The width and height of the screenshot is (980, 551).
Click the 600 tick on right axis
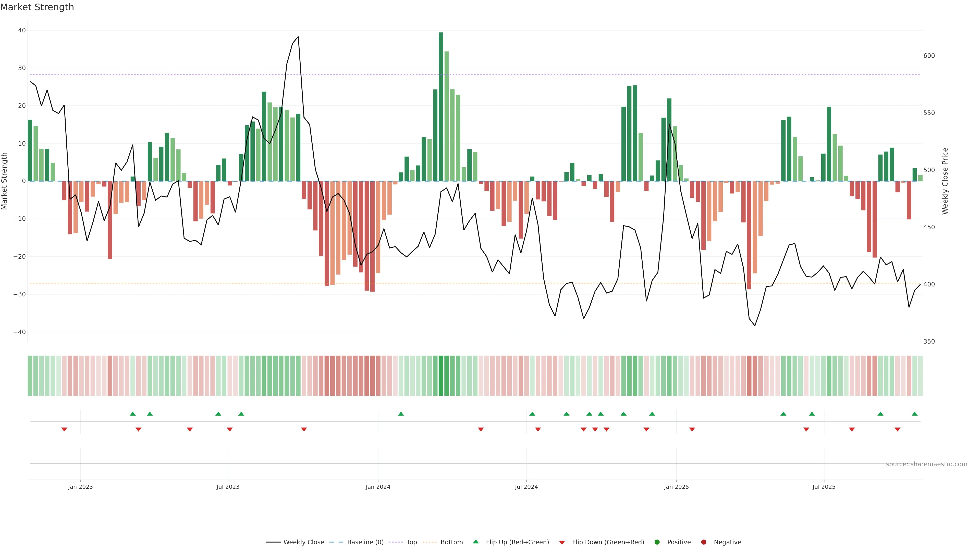click(x=929, y=56)
